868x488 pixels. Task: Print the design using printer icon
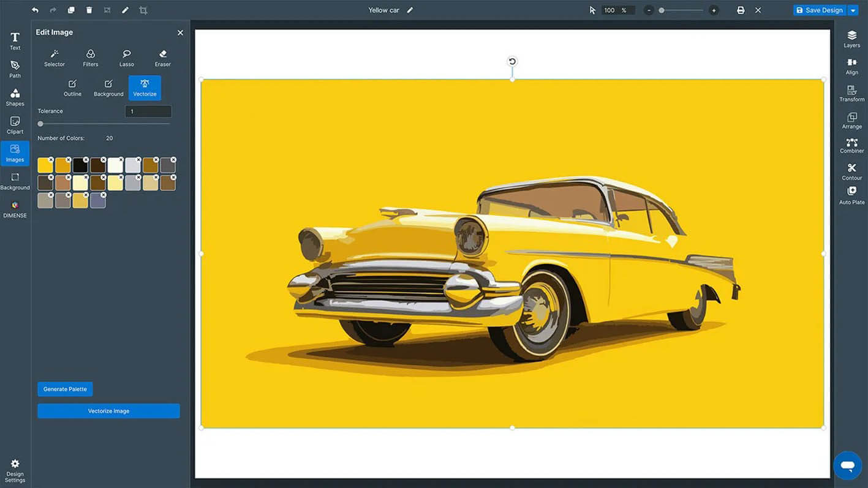click(741, 10)
